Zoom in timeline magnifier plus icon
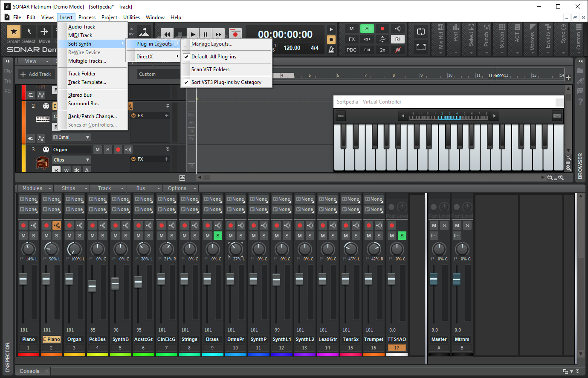588x378 pixels. [561, 178]
